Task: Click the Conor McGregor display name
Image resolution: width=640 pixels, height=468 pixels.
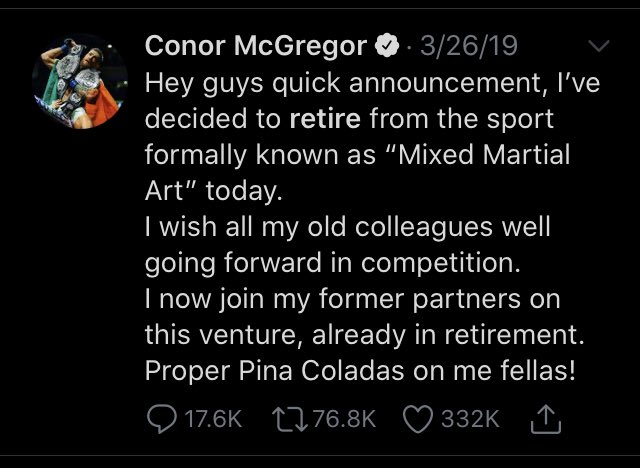Action: [257, 47]
